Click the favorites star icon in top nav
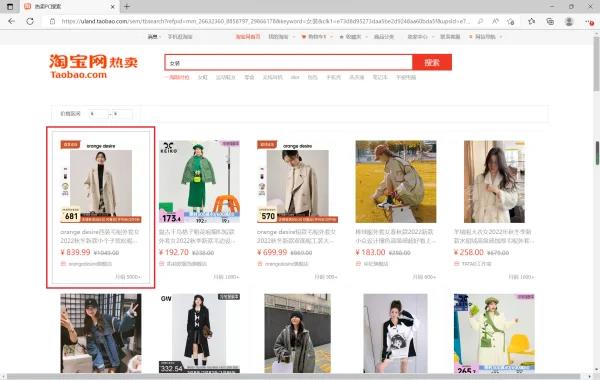Screen dimensions: 600x380 coord(341,37)
